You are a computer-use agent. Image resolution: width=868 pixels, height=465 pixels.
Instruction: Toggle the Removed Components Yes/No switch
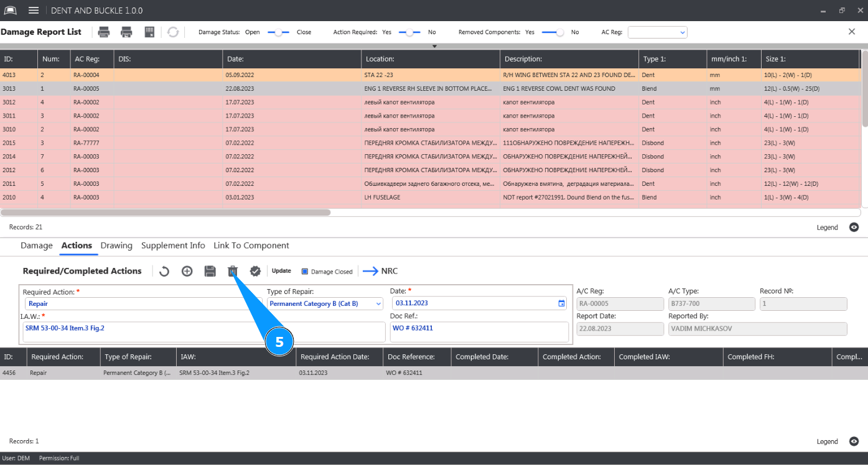pos(553,32)
